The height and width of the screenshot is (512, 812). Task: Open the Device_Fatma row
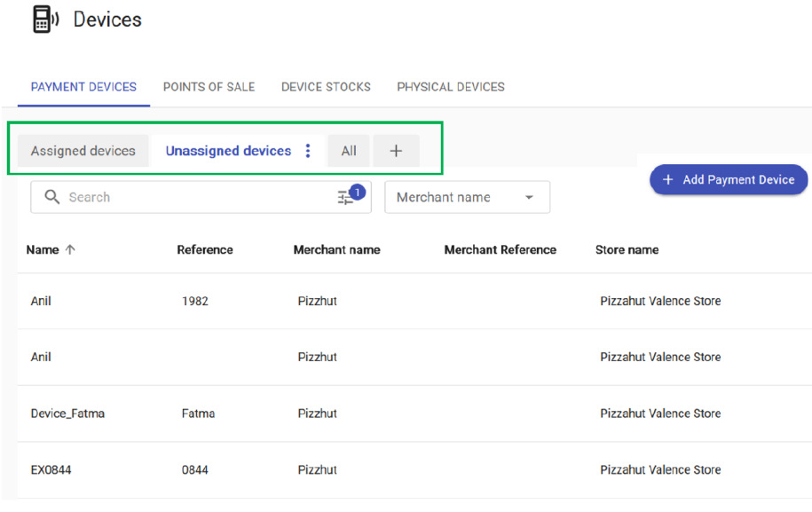click(67, 414)
